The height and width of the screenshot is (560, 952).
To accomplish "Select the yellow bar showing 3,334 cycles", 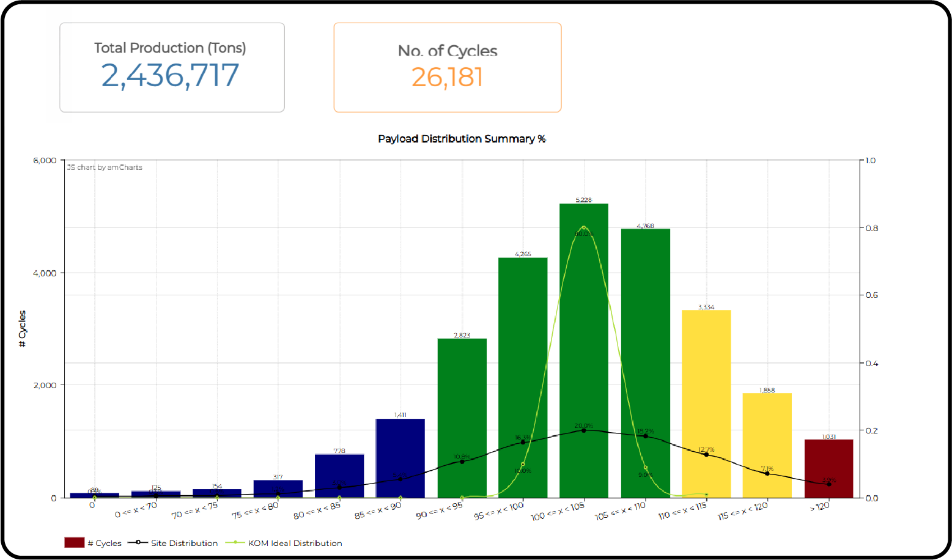I will point(706,403).
